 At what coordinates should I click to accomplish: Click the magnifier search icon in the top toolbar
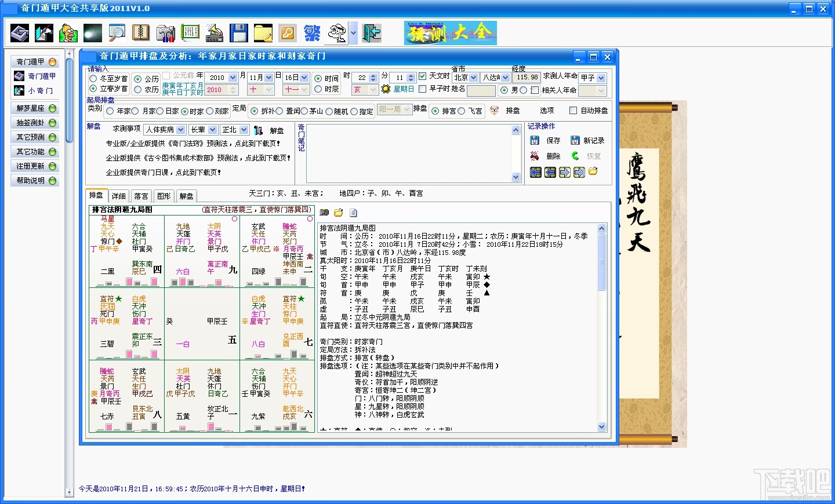coord(117,33)
